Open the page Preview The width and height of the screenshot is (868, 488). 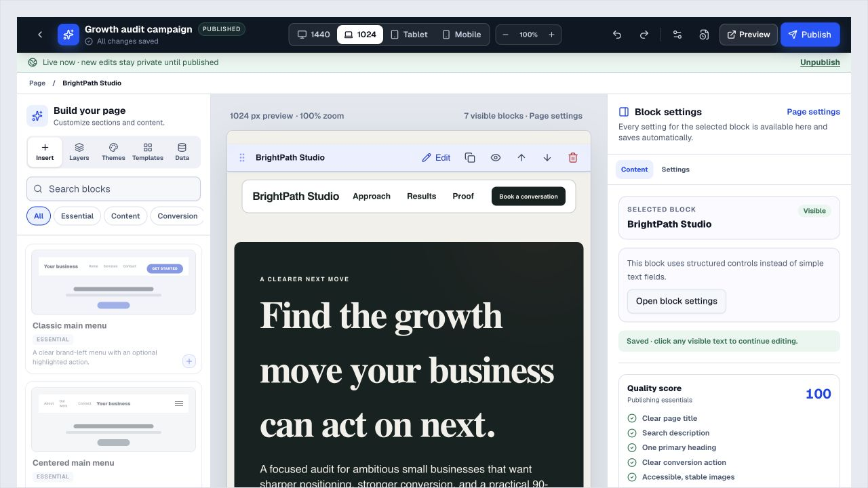749,35
